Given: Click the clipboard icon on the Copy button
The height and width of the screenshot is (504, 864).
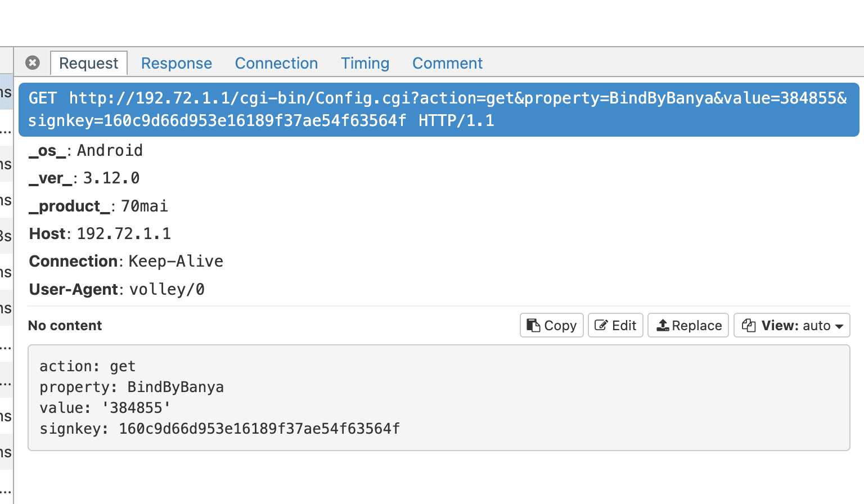Looking at the screenshot, I should click(x=533, y=325).
